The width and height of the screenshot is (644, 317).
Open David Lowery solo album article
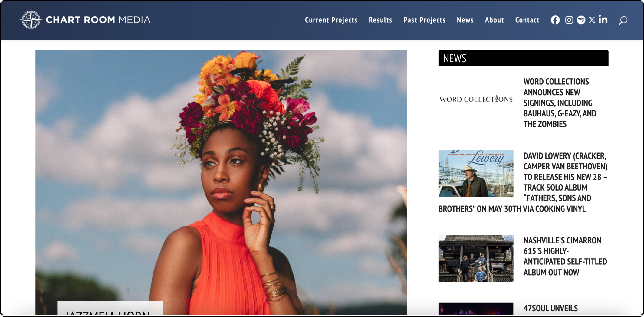(523, 182)
